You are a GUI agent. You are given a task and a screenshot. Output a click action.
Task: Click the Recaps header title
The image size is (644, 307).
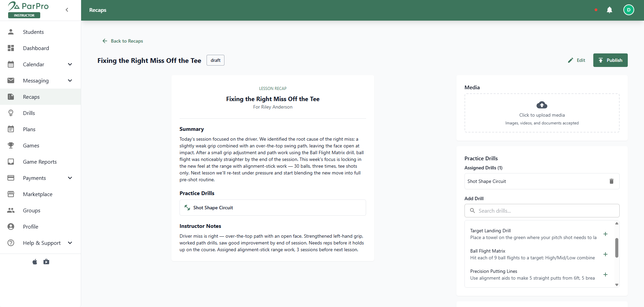(x=98, y=10)
